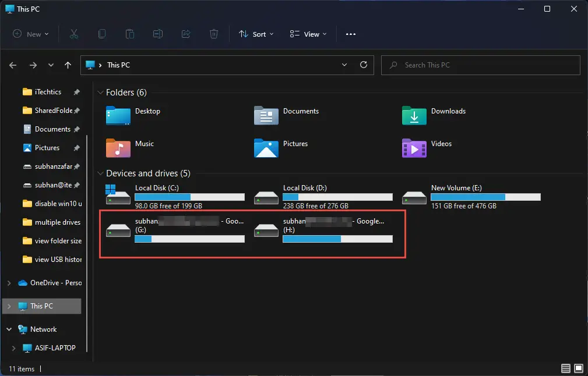Viewport: 588px width, 376px height.
Task: Open the View dropdown menu
Action: (308, 34)
